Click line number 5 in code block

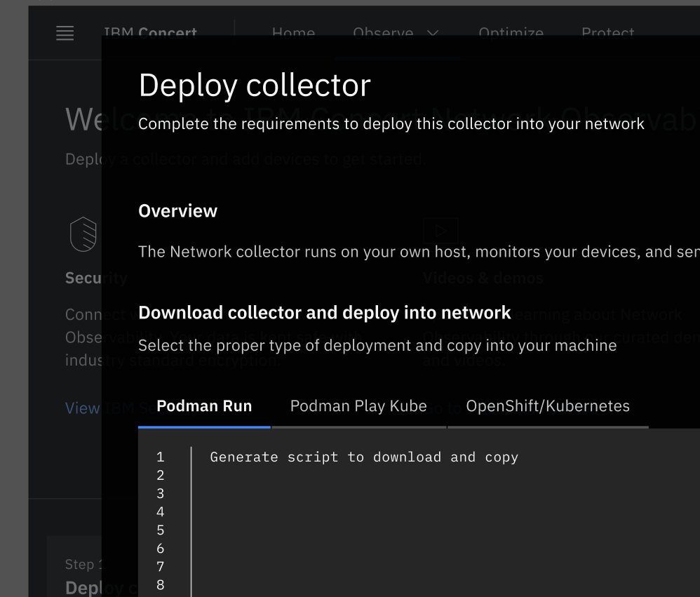point(160,530)
